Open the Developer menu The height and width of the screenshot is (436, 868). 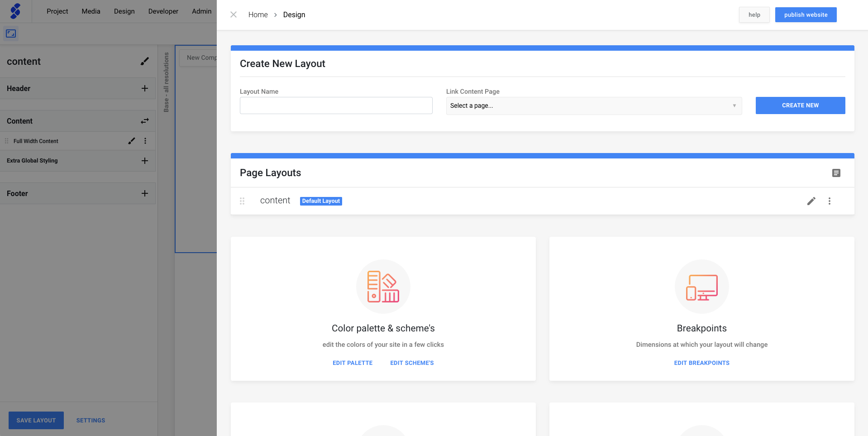click(x=163, y=11)
